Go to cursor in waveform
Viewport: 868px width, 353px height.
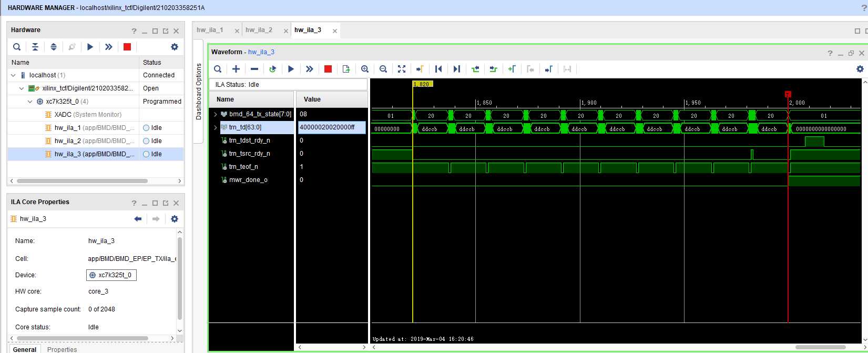(420, 69)
